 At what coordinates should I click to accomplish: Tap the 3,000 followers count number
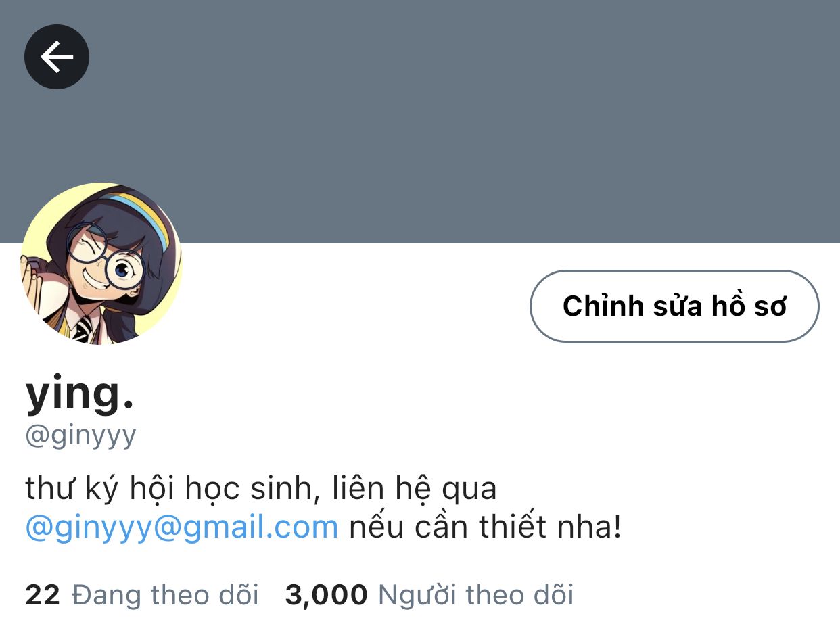click(x=327, y=595)
